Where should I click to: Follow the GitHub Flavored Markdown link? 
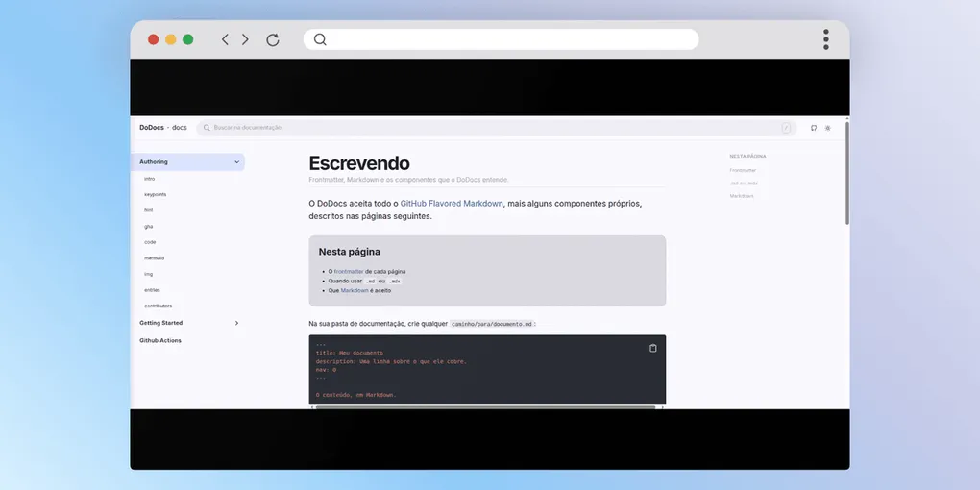pyautogui.click(x=452, y=204)
